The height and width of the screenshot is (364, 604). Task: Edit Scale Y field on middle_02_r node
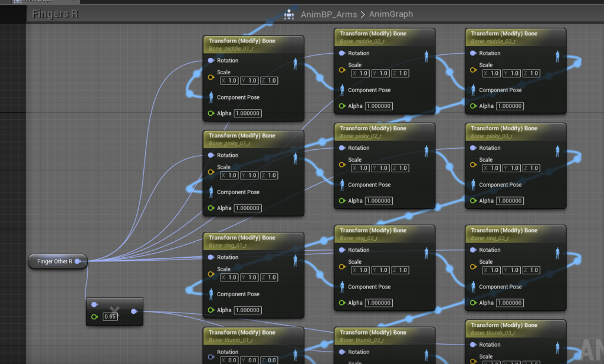pos(380,73)
